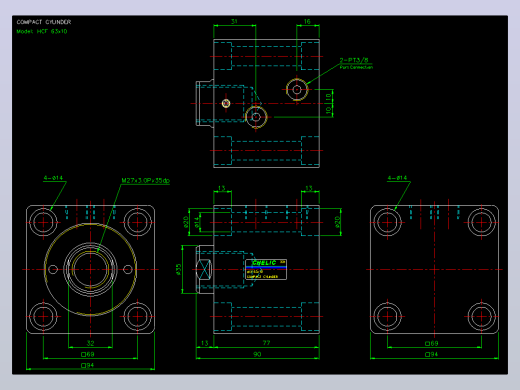520x390 pixels.
Task: Select the M27x3.0Px35dp thread annotation
Action: click(145, 181)
